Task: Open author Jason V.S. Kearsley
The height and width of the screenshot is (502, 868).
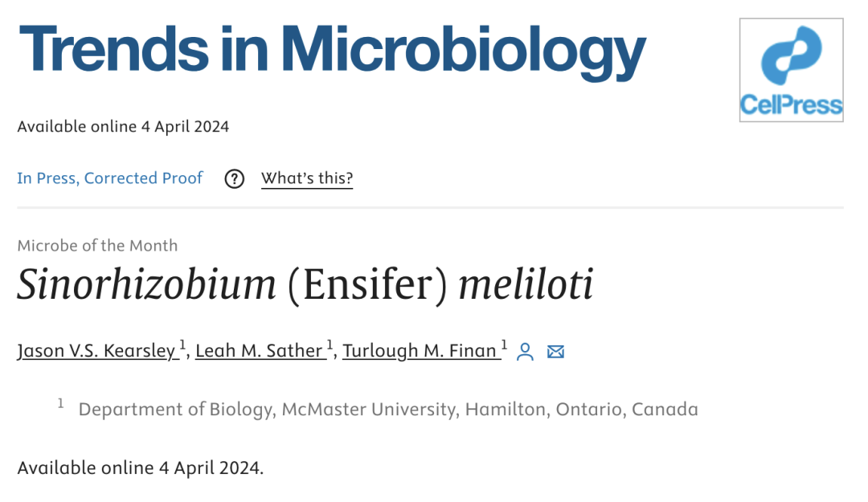Action: pos(96,351)
